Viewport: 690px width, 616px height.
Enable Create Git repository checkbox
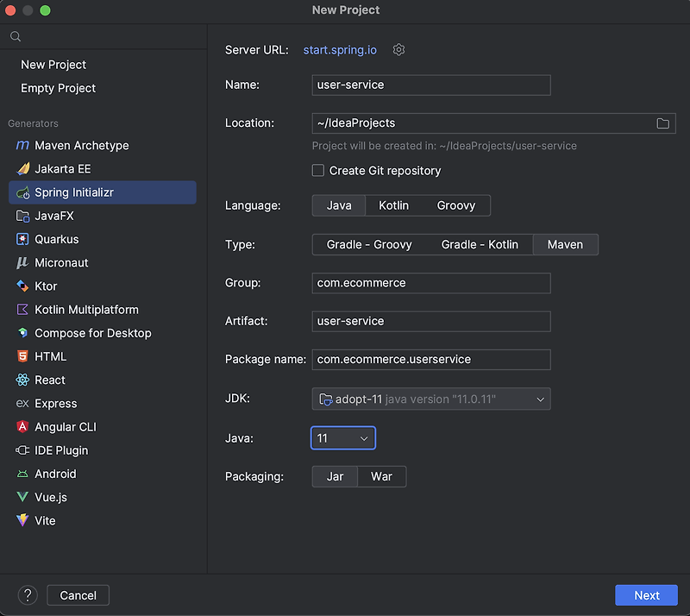tap(318, 171)
